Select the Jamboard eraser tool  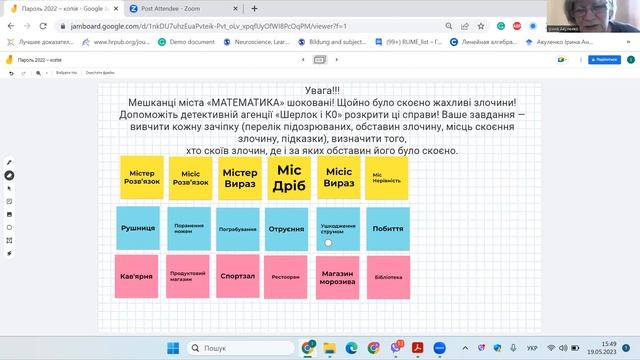coord(9,176)
